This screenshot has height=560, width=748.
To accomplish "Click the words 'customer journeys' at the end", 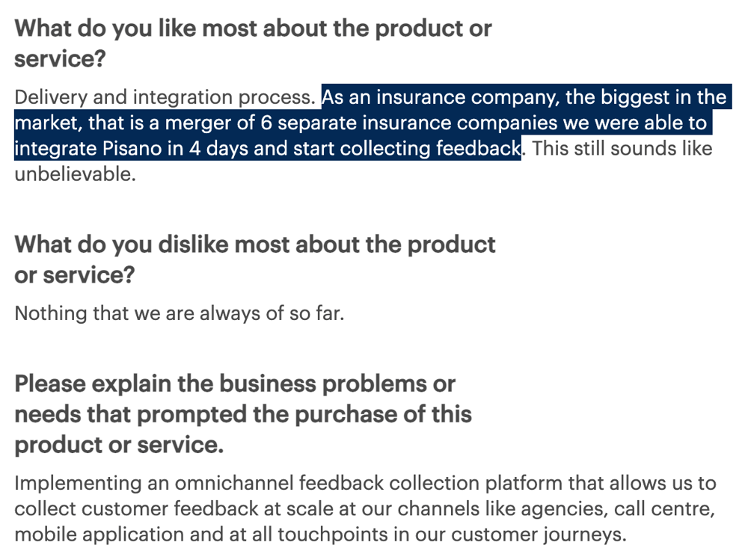I will click(539, 535).
